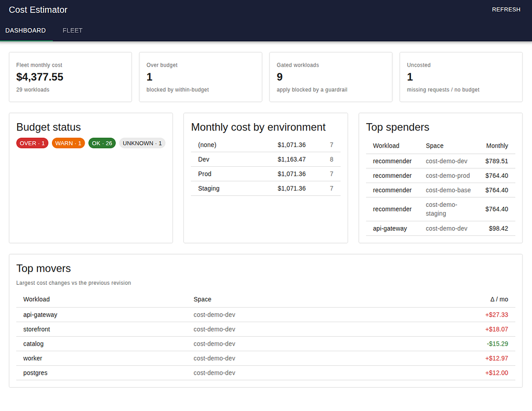Click Workload header in Top movers

pos(36,299)
